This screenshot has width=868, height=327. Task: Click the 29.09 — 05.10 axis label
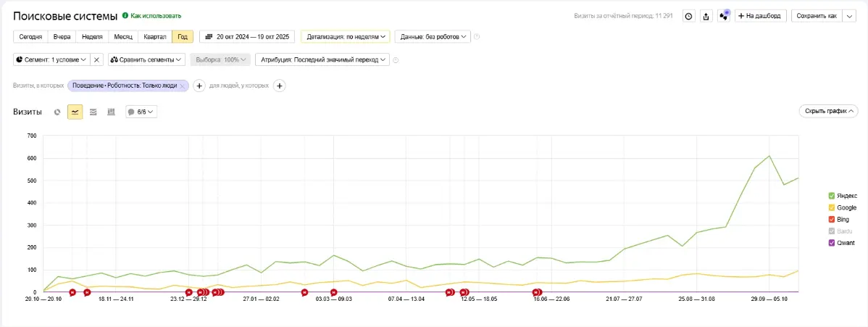click(768, 299)
